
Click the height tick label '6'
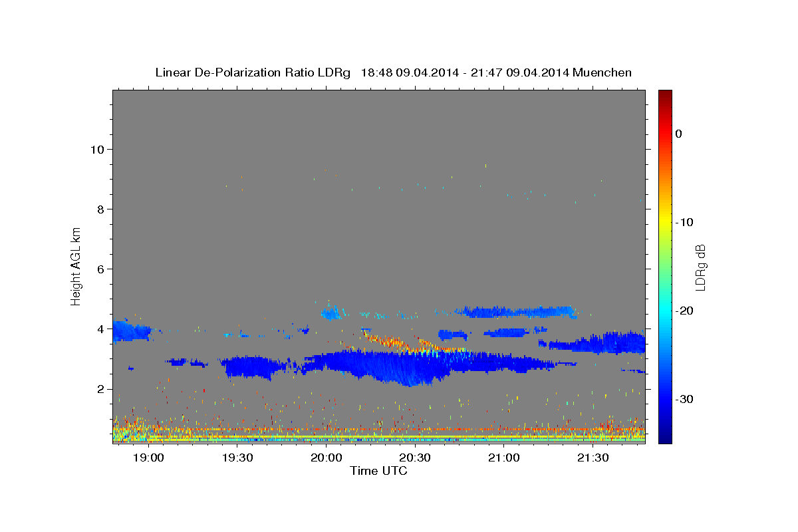click(x=102, y=269)
